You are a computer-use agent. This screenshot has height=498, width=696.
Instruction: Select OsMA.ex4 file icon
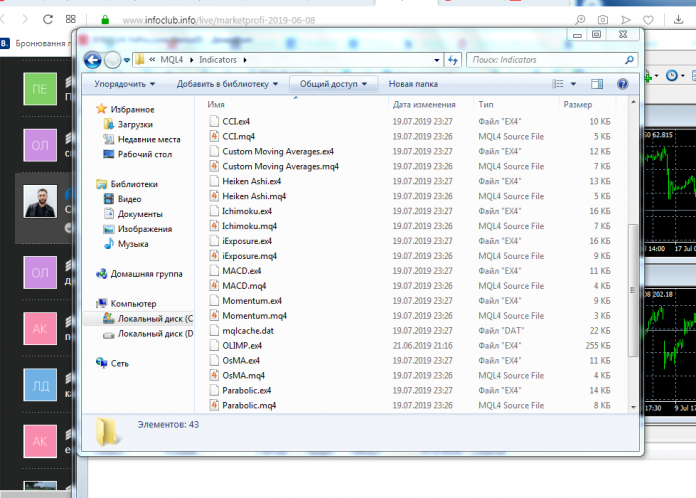point(214,360)
